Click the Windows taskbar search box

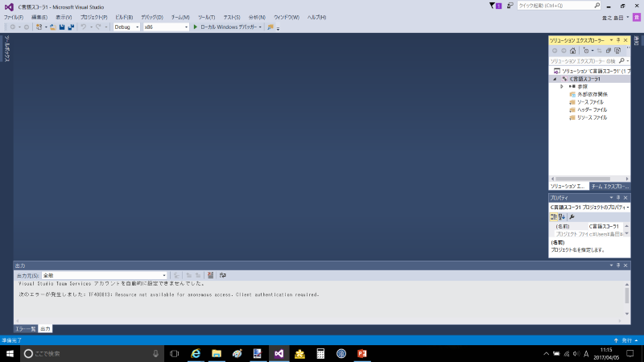pos(92,353)
